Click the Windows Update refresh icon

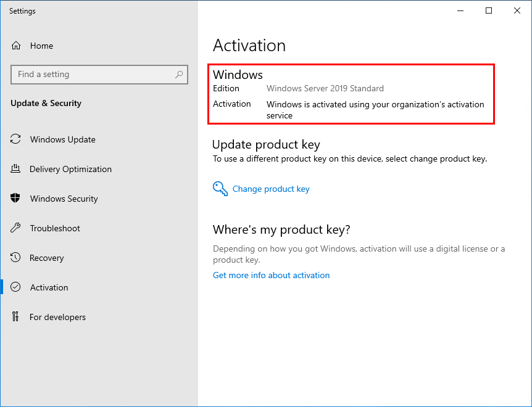[15, 139]
